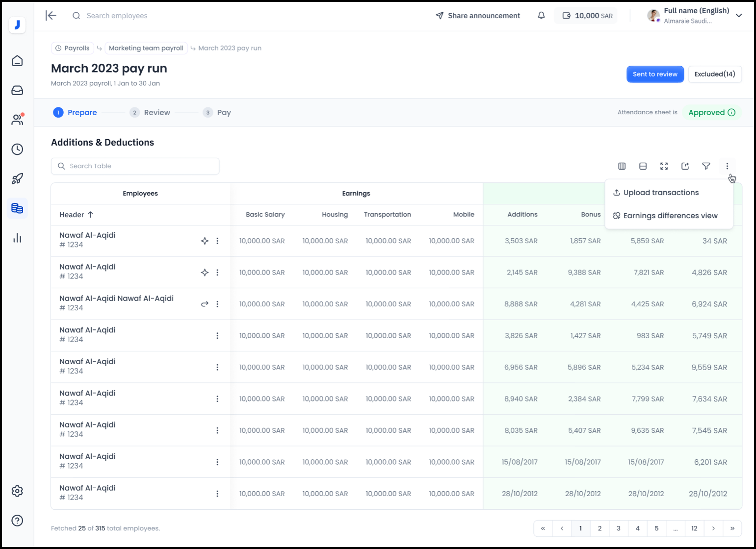Viewport: 756px width, 549px height.
Task: Open the Excluded(14) button
Action: 714,74
